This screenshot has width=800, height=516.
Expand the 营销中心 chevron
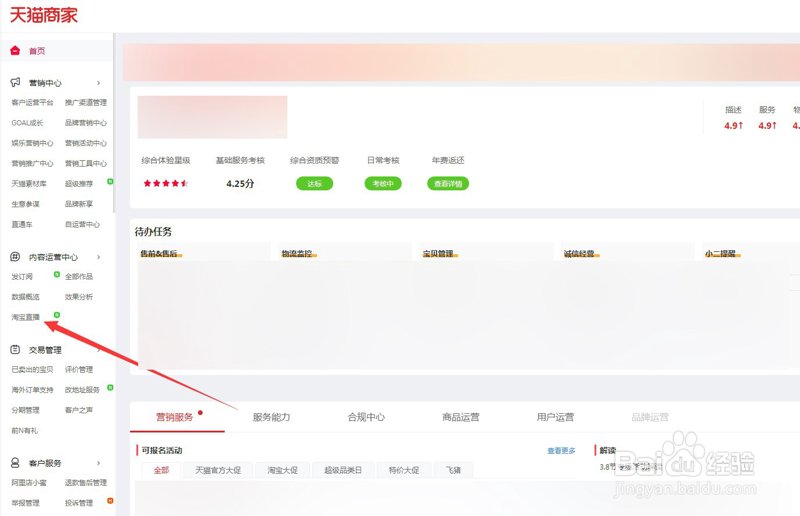(x=98, y=83)
